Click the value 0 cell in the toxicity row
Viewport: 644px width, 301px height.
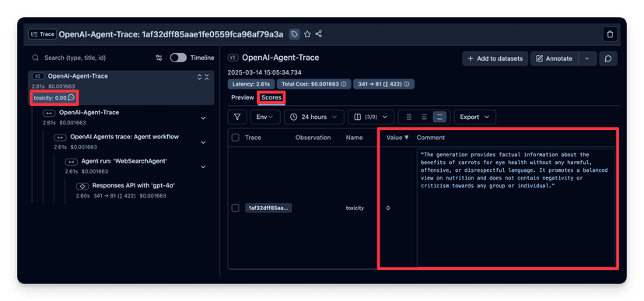(388, 208)
